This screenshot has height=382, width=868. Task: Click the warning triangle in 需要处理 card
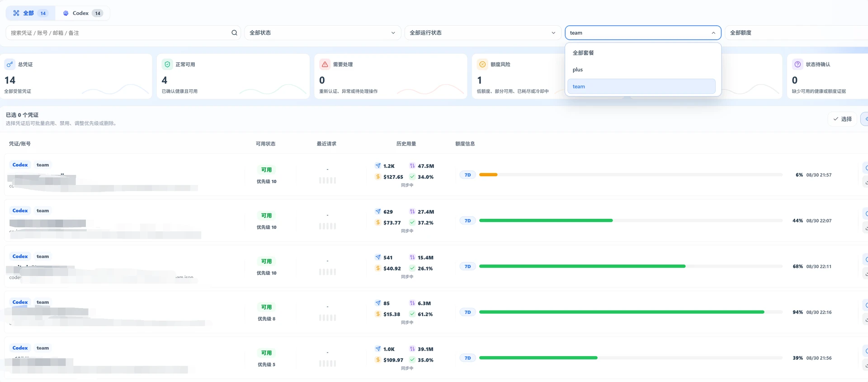[x=325, y=64]
